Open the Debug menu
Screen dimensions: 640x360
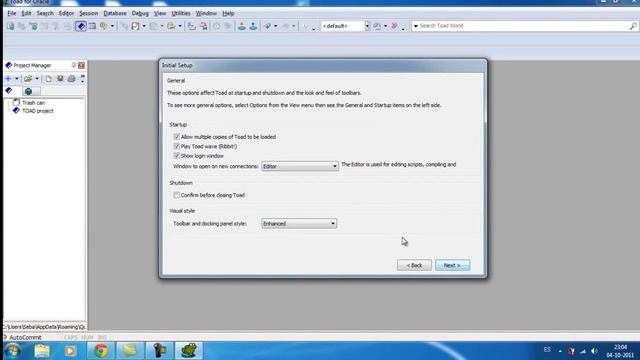coord(140,13)
